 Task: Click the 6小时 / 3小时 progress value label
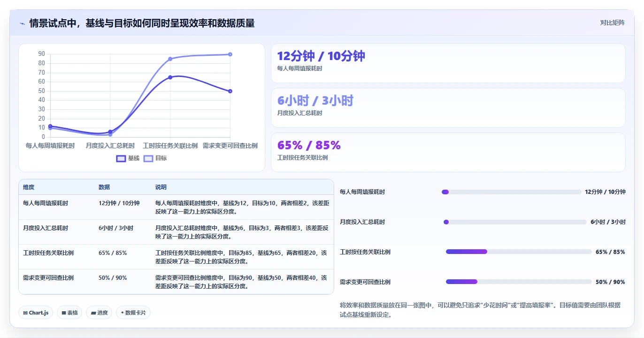click(x=608, y=222)
